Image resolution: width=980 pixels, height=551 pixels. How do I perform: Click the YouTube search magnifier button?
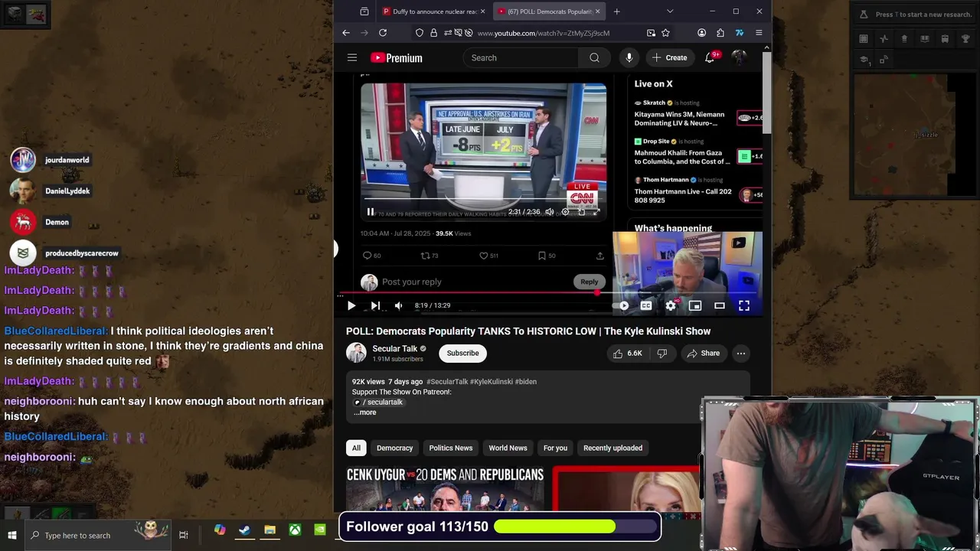tap(594, 57)
